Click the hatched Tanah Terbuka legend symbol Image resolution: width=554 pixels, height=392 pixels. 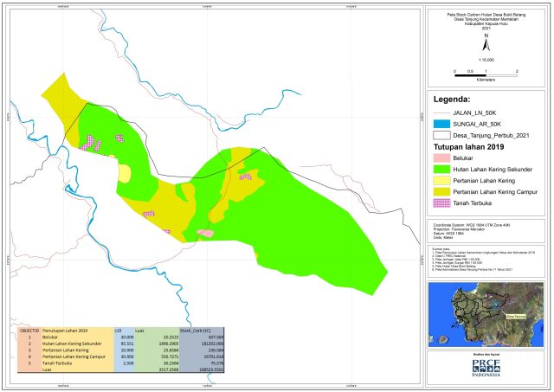[x=441, y=203]
